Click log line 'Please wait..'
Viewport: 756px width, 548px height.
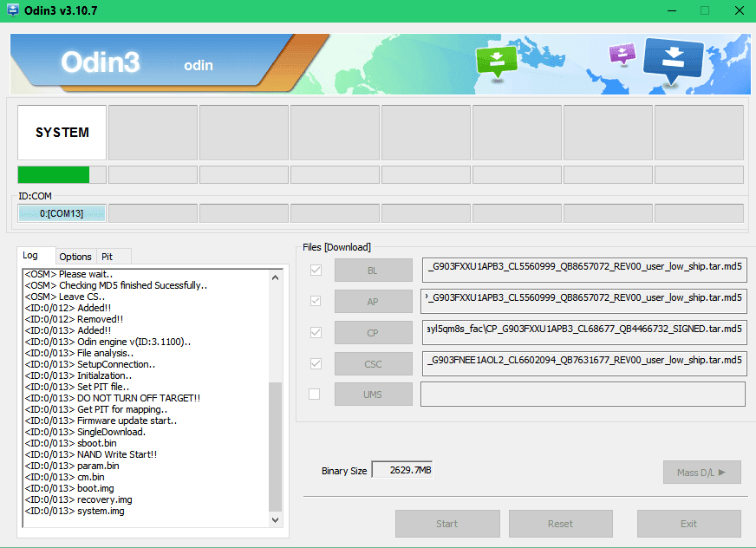click(x=69, y=275)
